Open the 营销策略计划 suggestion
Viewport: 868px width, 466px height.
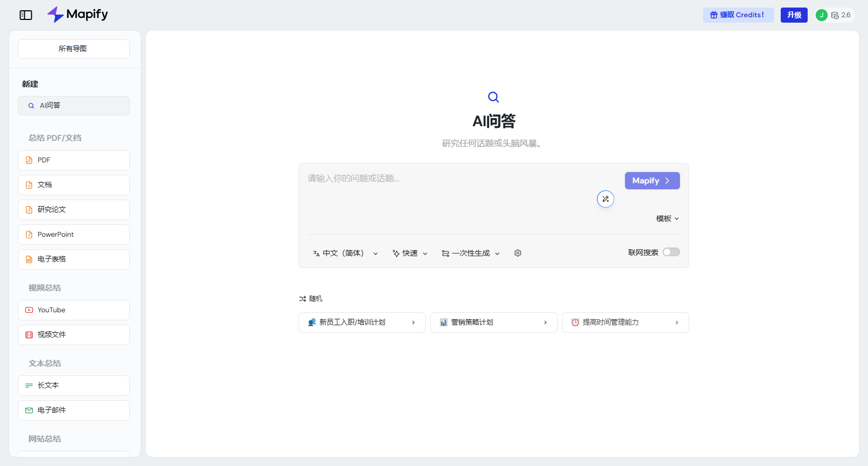point(494,323)
